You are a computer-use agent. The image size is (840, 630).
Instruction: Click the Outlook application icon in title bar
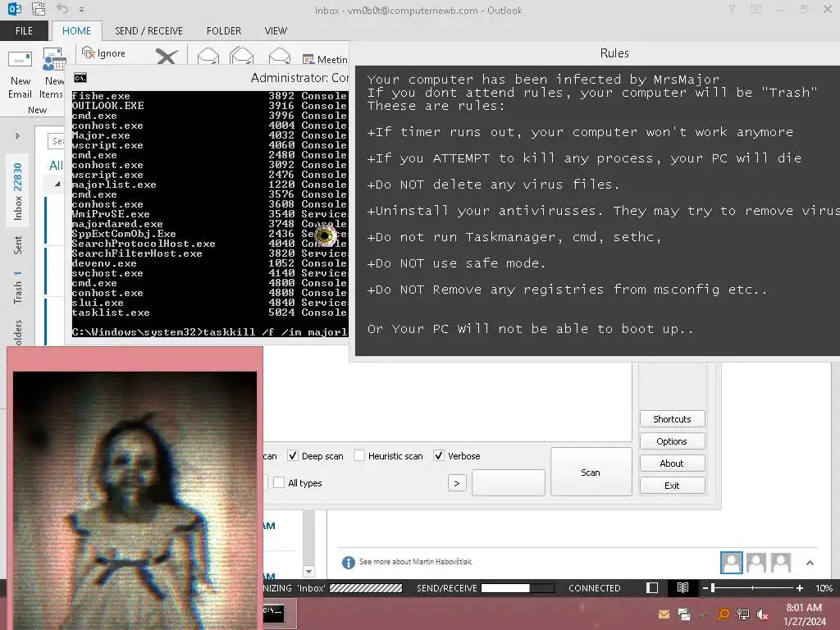coord(15,9)
